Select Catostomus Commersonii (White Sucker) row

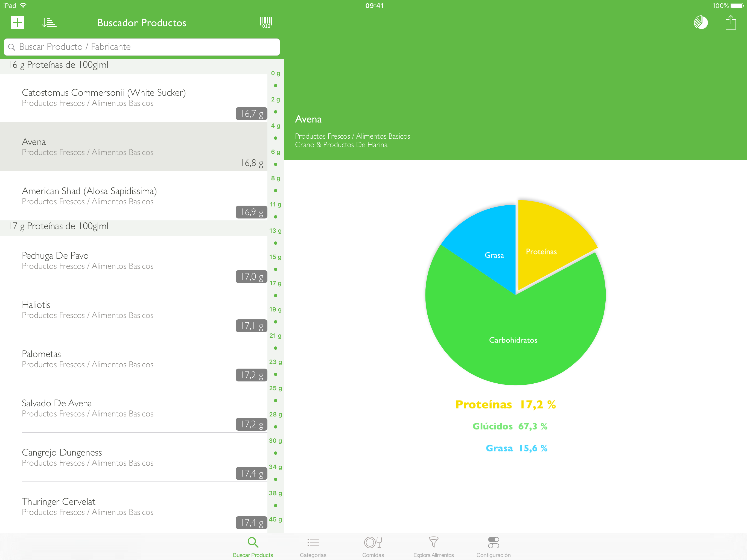(x=134, y=98)
